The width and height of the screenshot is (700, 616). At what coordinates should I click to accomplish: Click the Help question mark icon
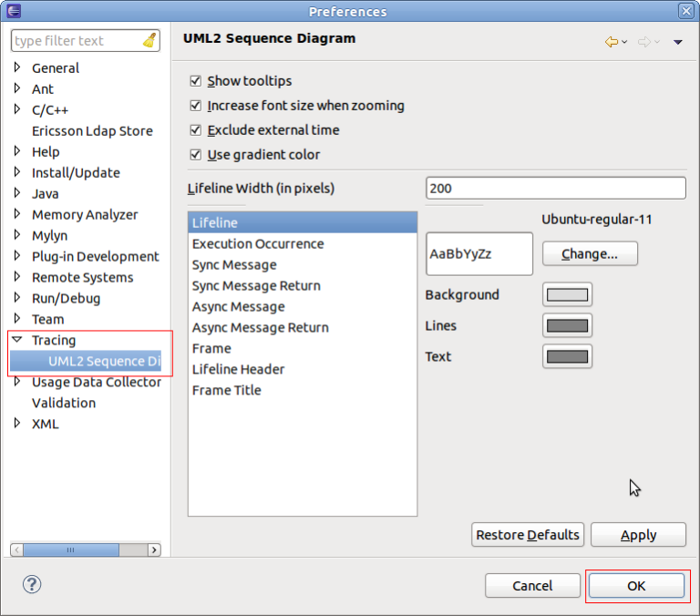click(32, 584)
